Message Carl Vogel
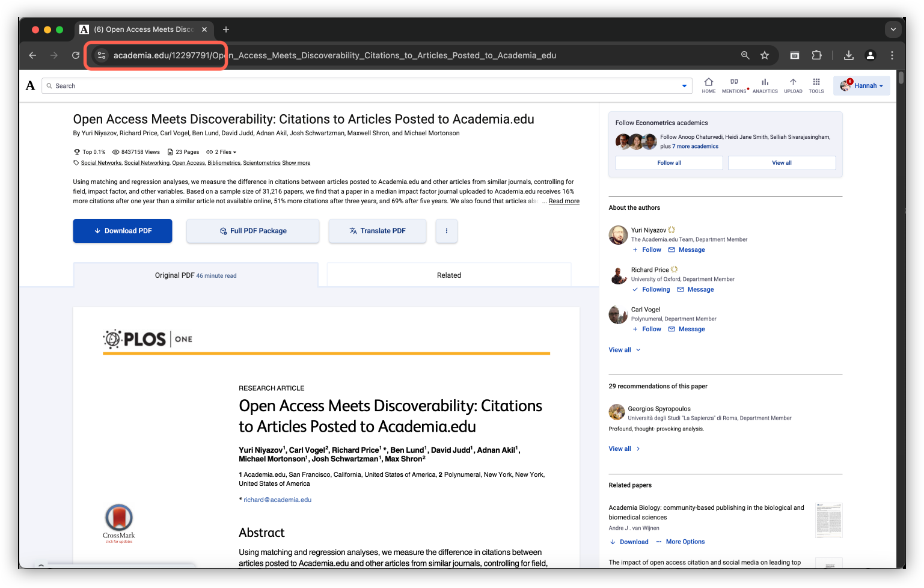The width and height of the screenshot is (924, 588). pos(687,329)
